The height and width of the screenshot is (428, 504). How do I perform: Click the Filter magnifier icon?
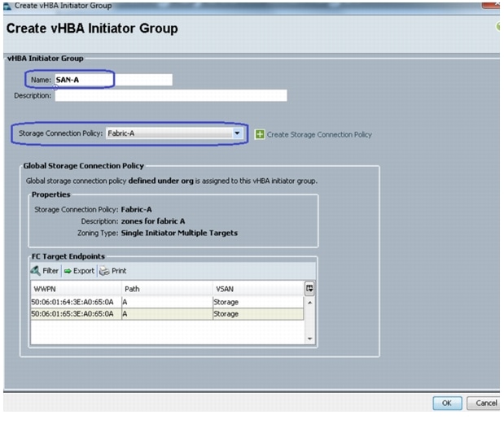tap(35, 271)
